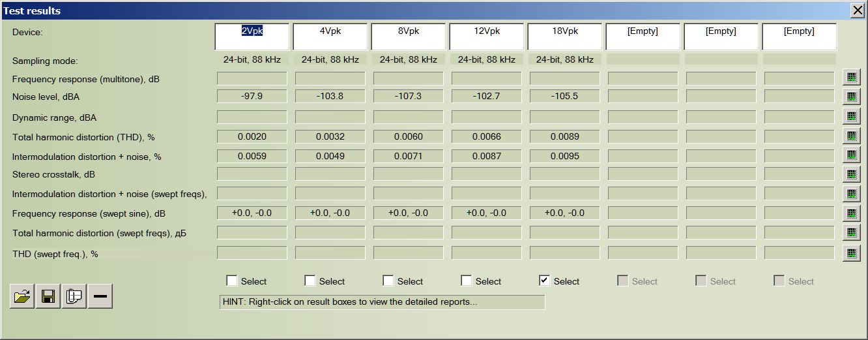The image size is (868, 340).
Task: Click noise level value -107.3
Action: click(x=409, y=96)
